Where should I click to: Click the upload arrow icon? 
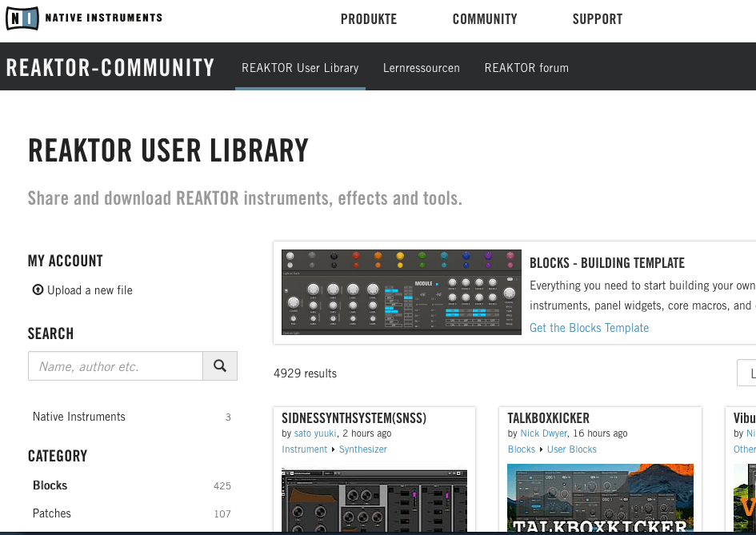tap(38, 290)
